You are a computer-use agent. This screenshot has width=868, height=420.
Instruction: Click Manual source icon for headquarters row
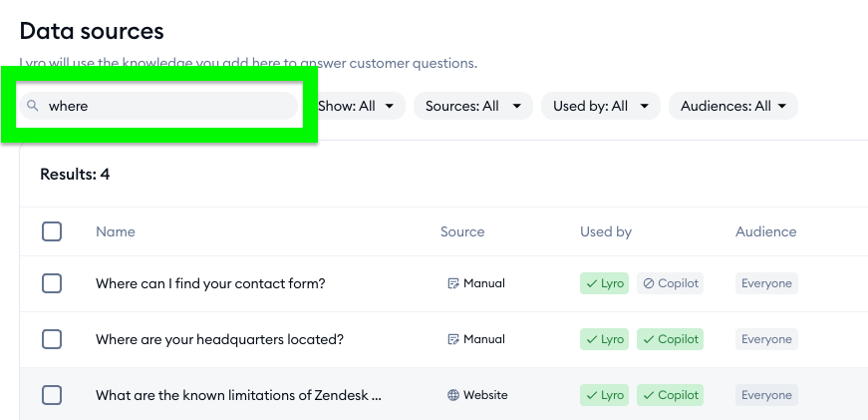[x=453, y=339]
